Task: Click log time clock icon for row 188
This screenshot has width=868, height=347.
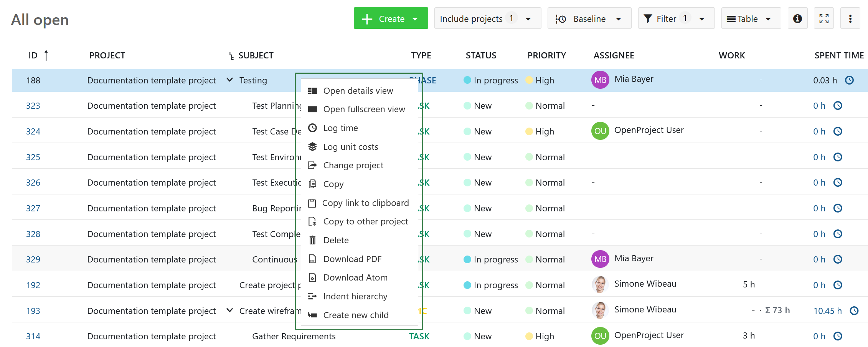Action: click(x=849, y=80)
